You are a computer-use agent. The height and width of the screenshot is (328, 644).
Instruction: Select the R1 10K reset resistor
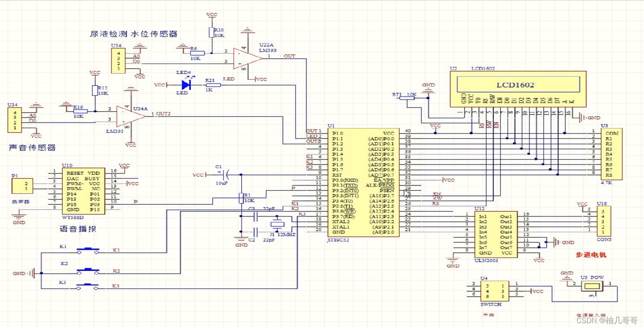click(x=241, y=198)
